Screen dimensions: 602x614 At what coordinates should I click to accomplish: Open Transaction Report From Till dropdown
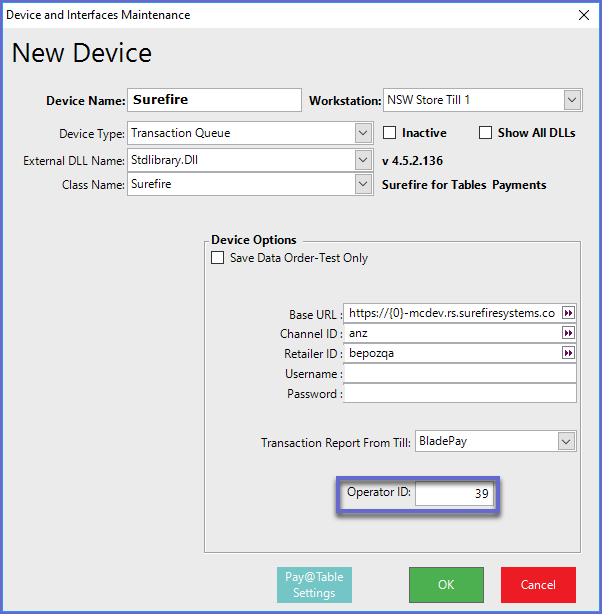click(x=566, y=441)
